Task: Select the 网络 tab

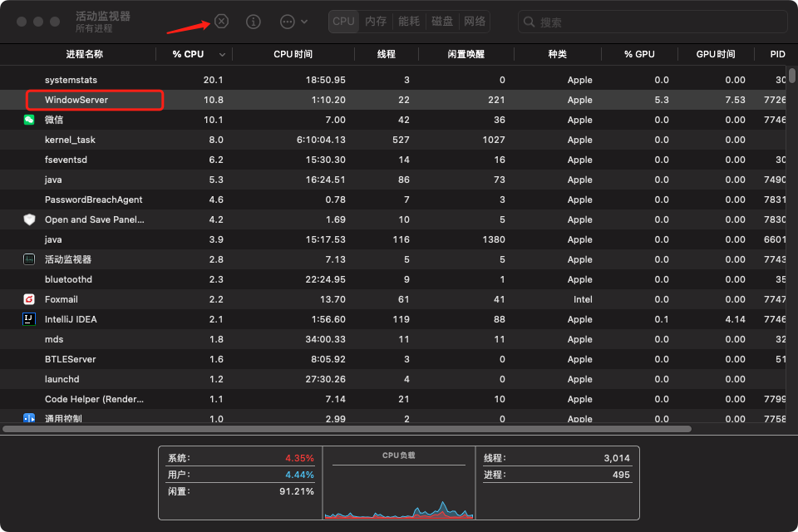Action: tap(475, 22)
